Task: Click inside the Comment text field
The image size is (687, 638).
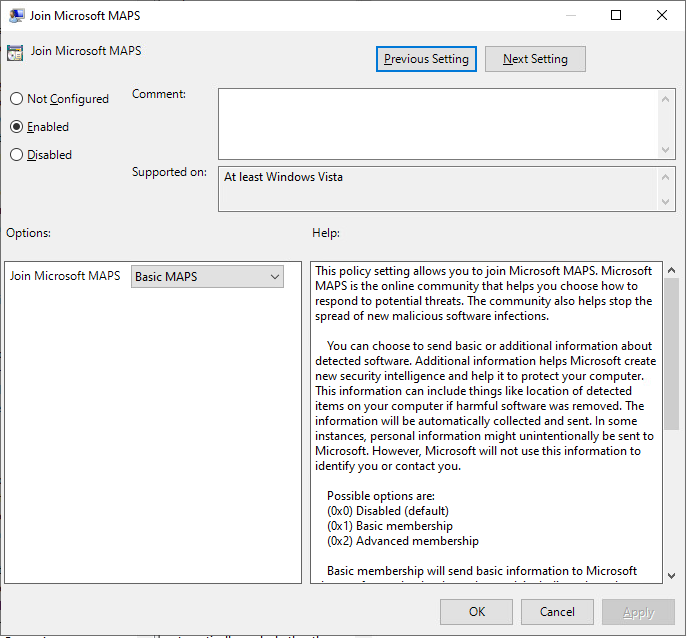Action: pyautogui.click(x=438, y=123)
